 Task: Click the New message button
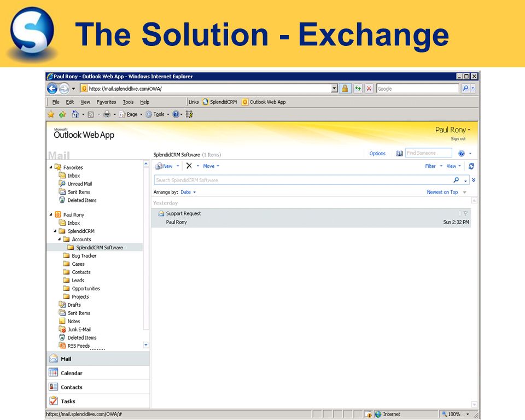165,166
